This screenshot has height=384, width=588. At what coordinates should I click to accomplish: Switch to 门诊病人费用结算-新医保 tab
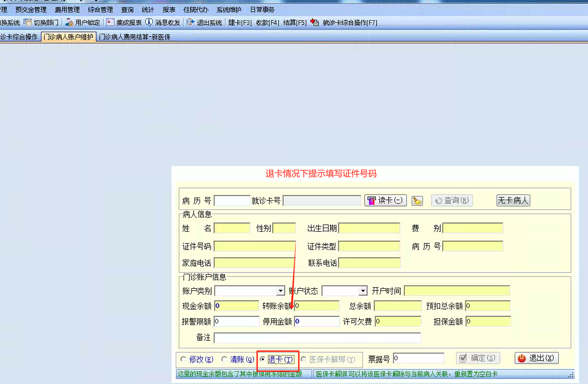pyautogui.click(x=134, y=37)
